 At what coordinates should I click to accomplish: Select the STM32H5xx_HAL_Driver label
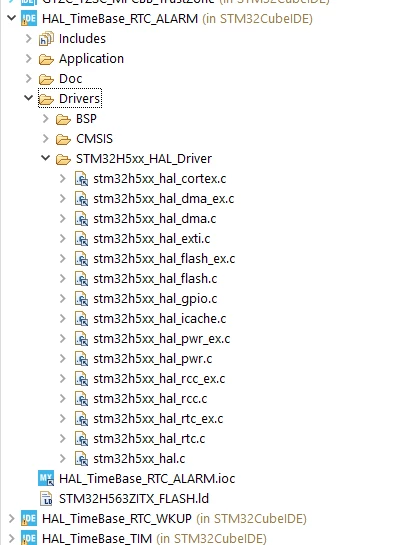click(144, 158)
